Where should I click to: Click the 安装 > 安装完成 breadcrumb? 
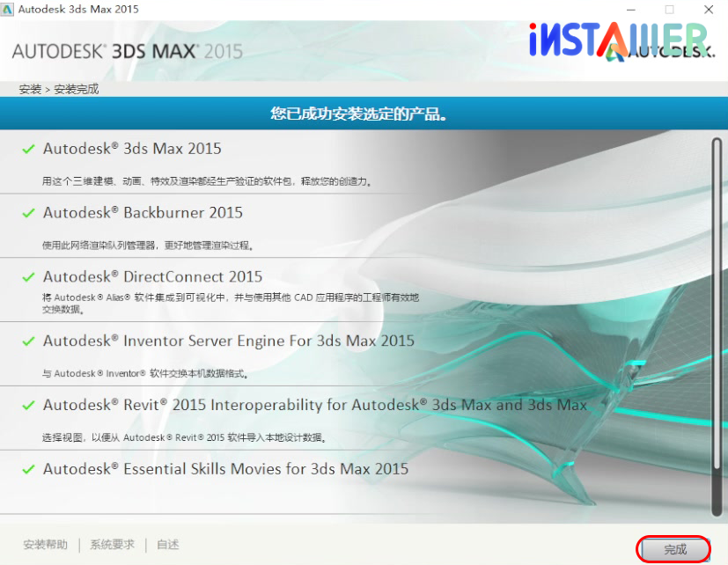[x=59, y=89]
